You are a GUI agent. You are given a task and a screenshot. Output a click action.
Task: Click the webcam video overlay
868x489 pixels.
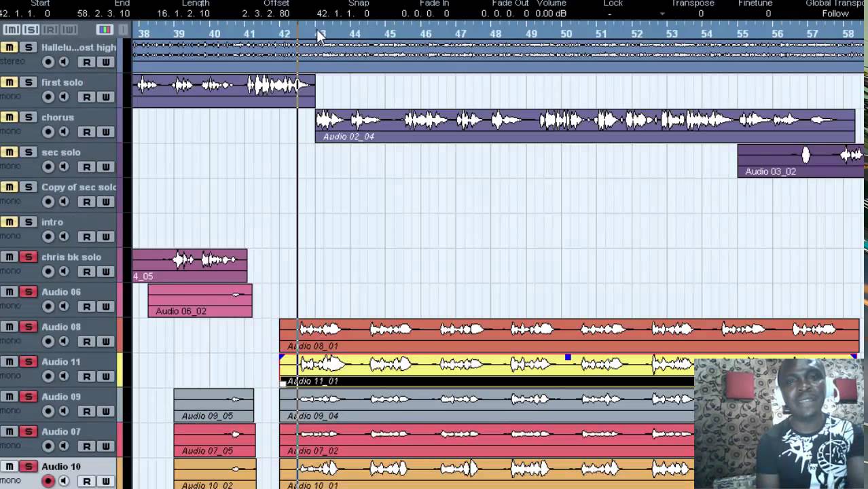[780, 424]
